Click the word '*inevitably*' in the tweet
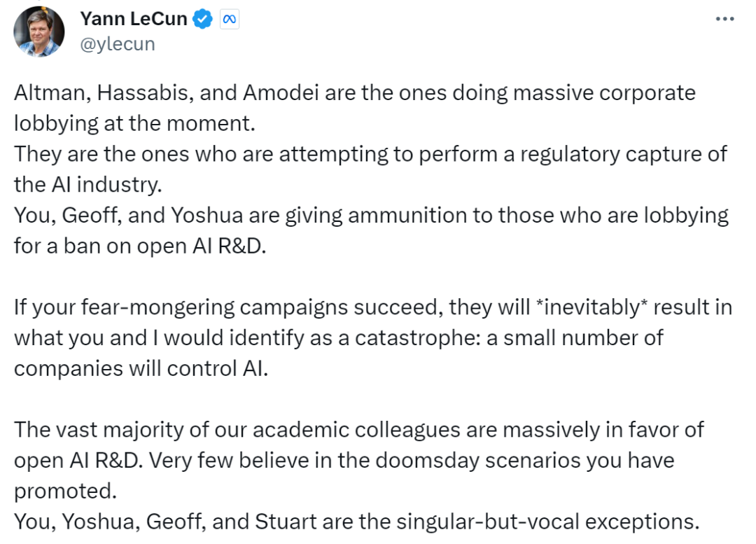 [x=591, y=307]
